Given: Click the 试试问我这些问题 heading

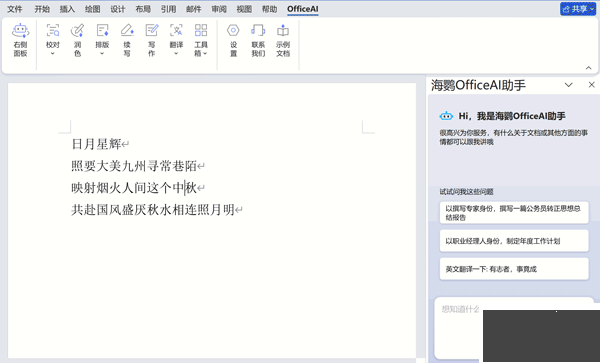Looking at the screenshot, I should (x=466, y=192).
